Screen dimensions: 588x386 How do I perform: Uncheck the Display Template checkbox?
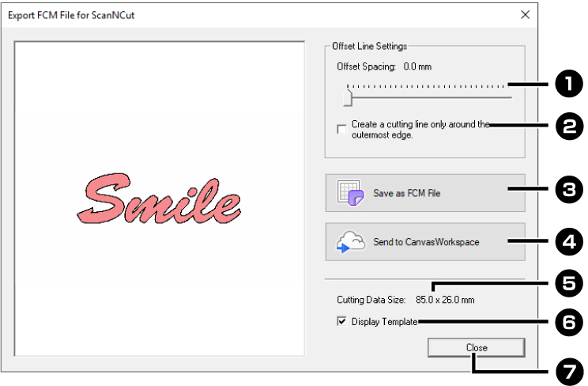coord(341,321)
